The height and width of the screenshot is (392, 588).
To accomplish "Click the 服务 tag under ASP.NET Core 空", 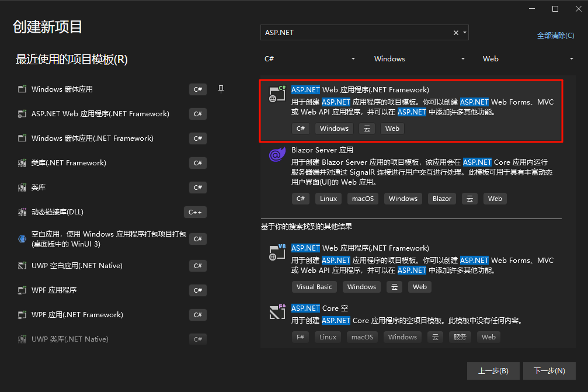I will point(460,337).
